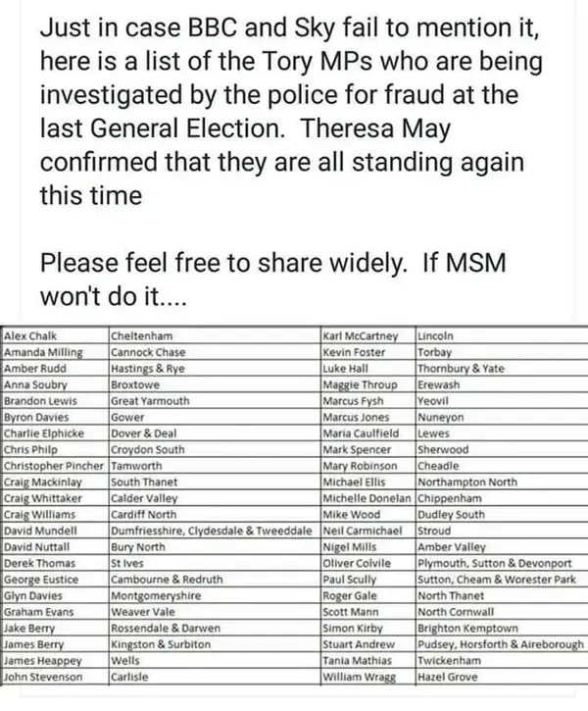Click the Tania Mathias name cell
588x711 pixels.
pos(367,660)
